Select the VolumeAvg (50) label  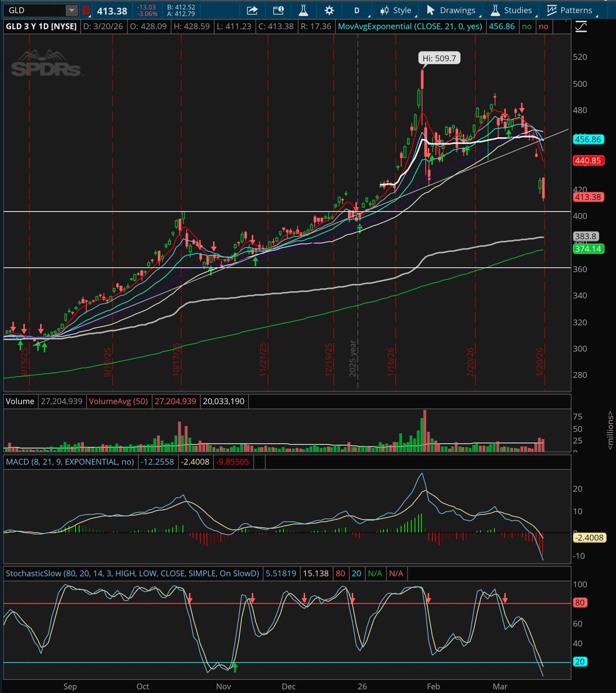[118, 401]
